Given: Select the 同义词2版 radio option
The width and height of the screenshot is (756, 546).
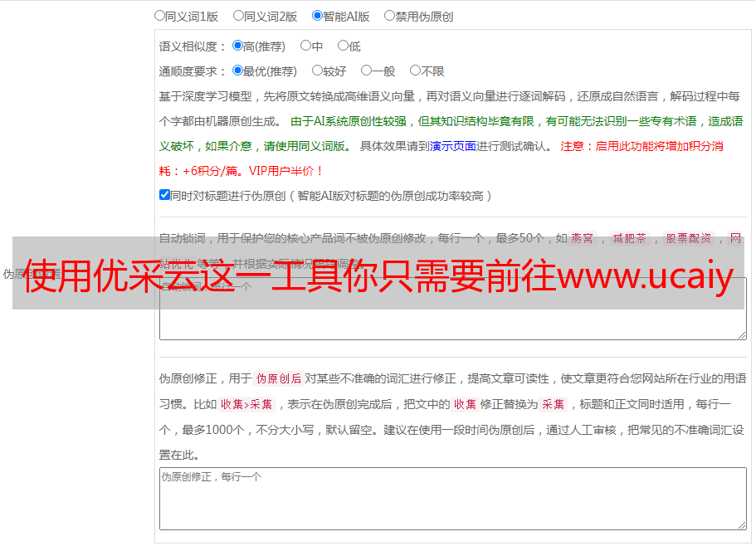Looking at the screenshot, I should (x=238, y=16).
